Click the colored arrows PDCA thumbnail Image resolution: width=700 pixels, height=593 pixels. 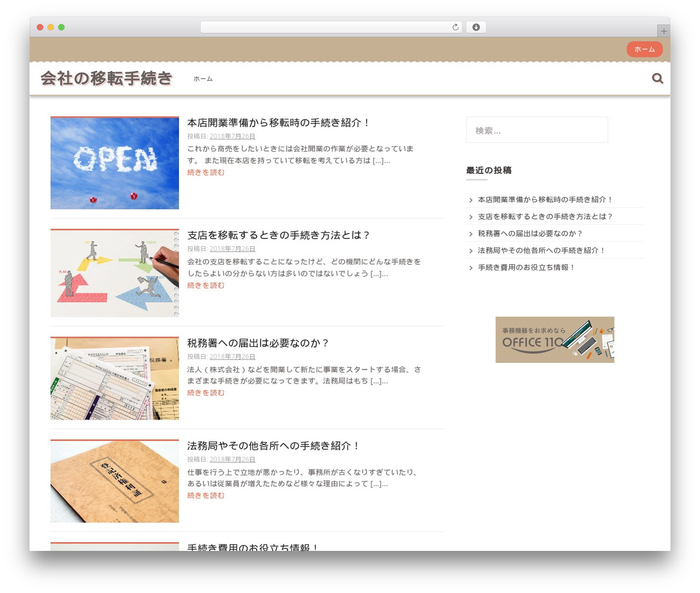pyautogui.click(x=115, y=273)
